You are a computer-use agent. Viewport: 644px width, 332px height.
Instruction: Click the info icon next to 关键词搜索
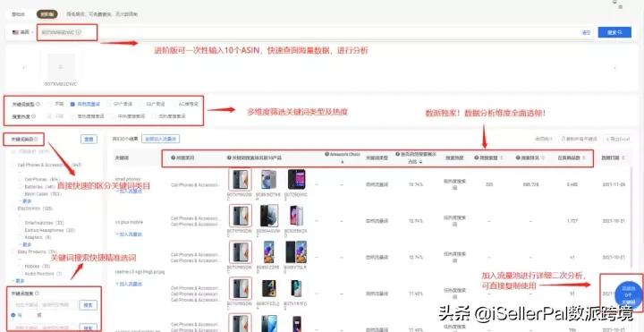pos(37,294)
